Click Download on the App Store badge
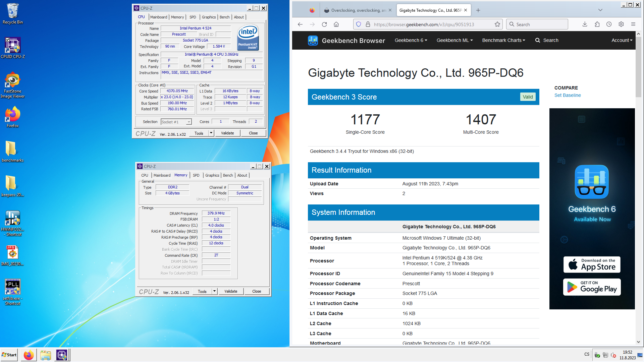This screenshot has height=362, width=644. (592, 264)
